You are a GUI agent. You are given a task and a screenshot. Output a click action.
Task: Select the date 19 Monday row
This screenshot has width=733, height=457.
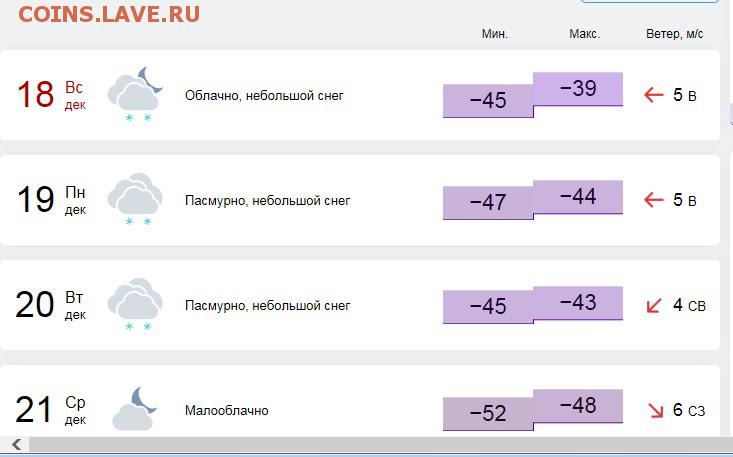coord(50,200)
